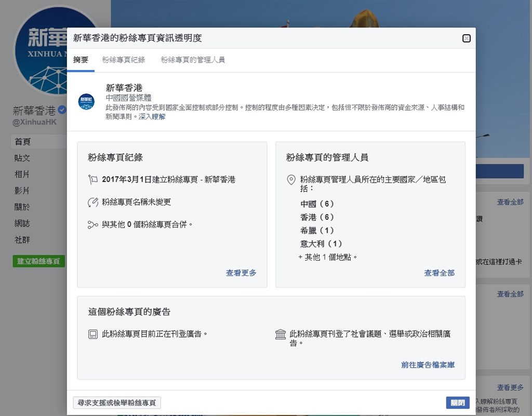Close the page transparency dialog with the X icon
Image resolution: width=532 pixels, height=416 pixels.
(467, 38)
